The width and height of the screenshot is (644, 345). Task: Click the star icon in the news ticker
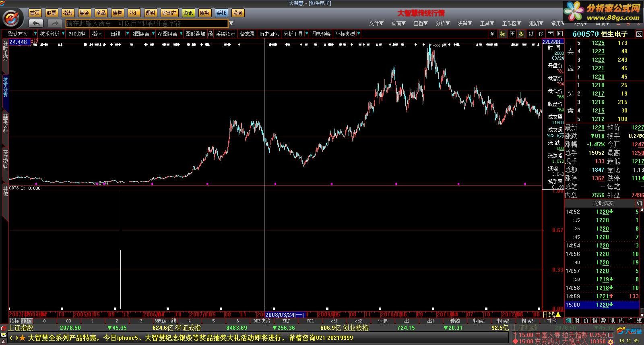(22, 338)
